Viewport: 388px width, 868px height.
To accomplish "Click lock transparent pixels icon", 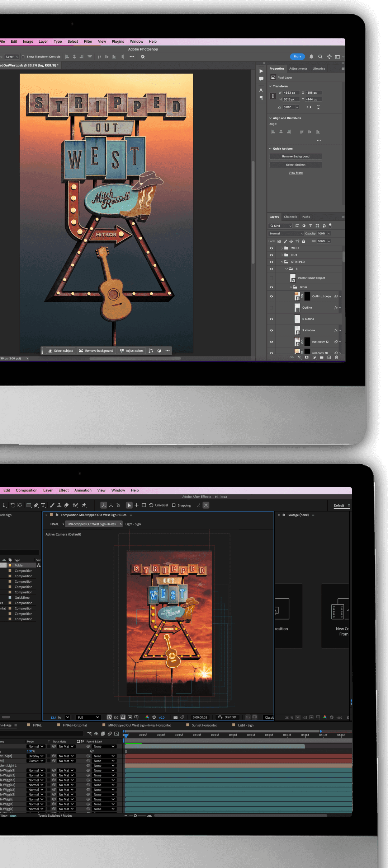I will (x=279, y=242).
